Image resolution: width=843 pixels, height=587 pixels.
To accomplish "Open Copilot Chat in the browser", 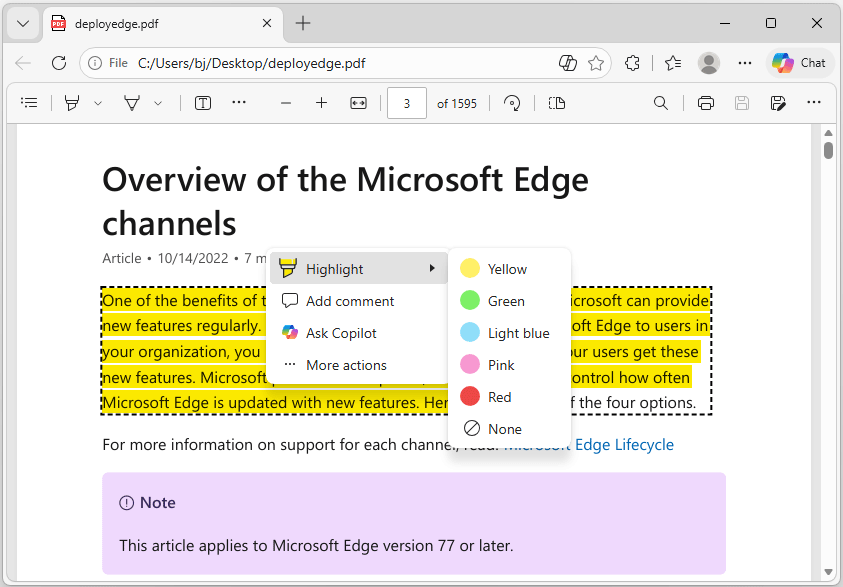I will (x=798, y=62).
